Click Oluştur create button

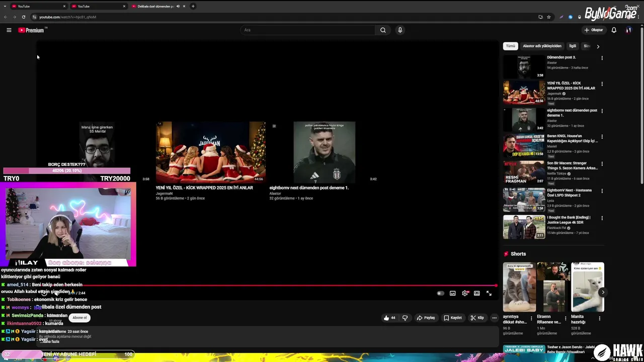[x=594, y=30]
